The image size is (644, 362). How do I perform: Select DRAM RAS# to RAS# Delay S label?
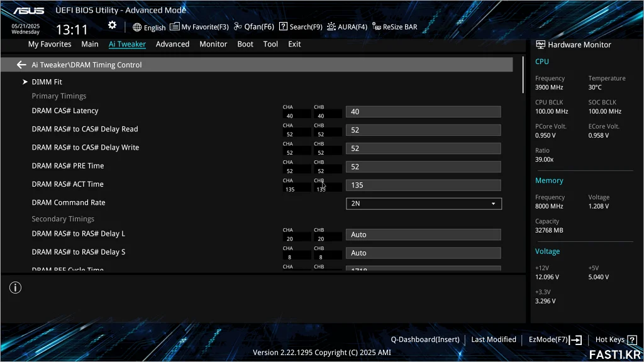point(79,252)
